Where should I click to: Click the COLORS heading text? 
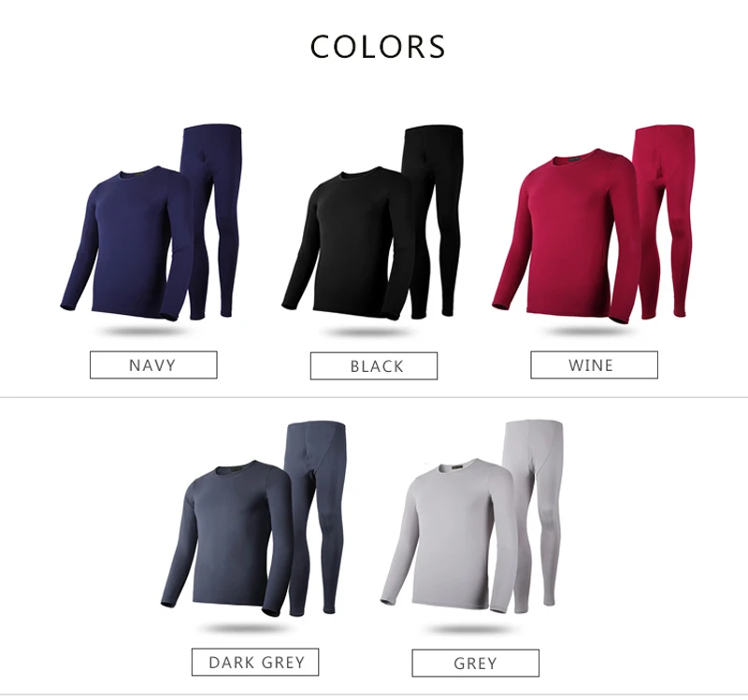click(378, 47)
